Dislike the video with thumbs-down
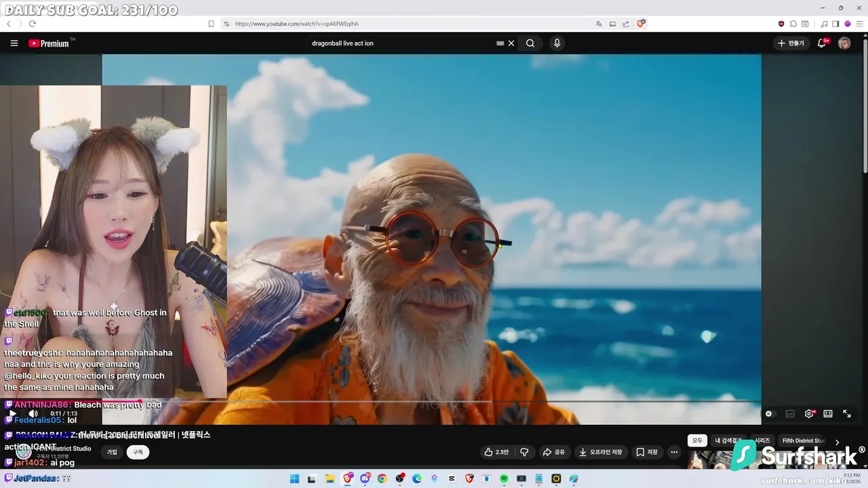Viewport: 868px width, 488px height. (x=524, y=452)
